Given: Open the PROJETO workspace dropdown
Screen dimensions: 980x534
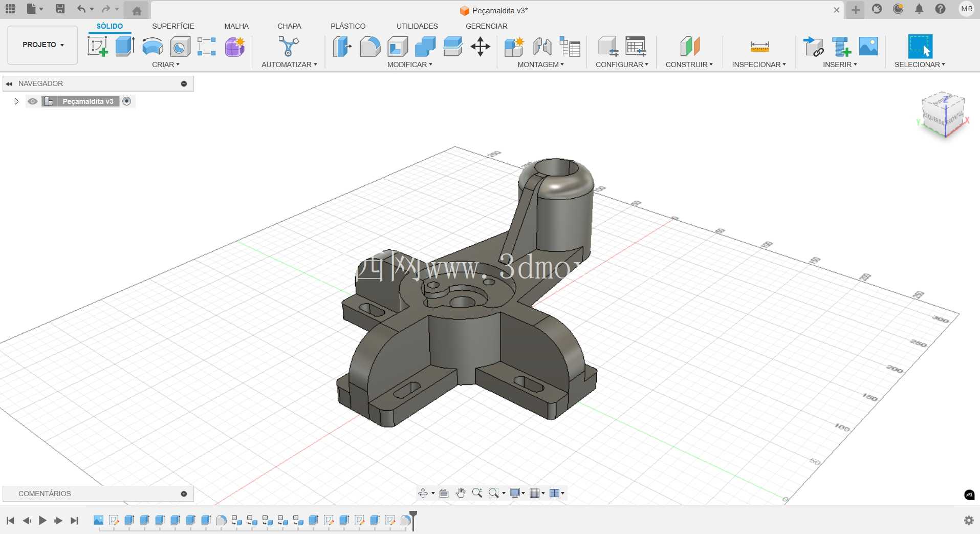Looking at the screenshot, I should 42,45.
